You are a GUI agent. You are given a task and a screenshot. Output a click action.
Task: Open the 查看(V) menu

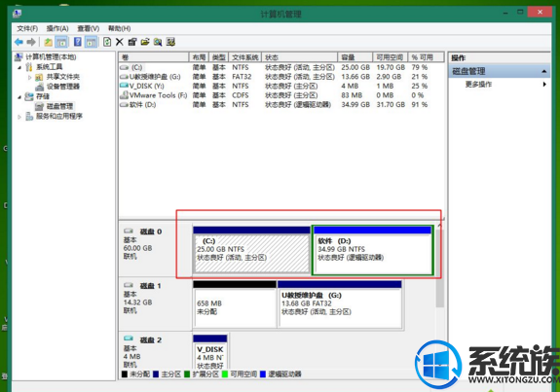click(x=89, y=28)
